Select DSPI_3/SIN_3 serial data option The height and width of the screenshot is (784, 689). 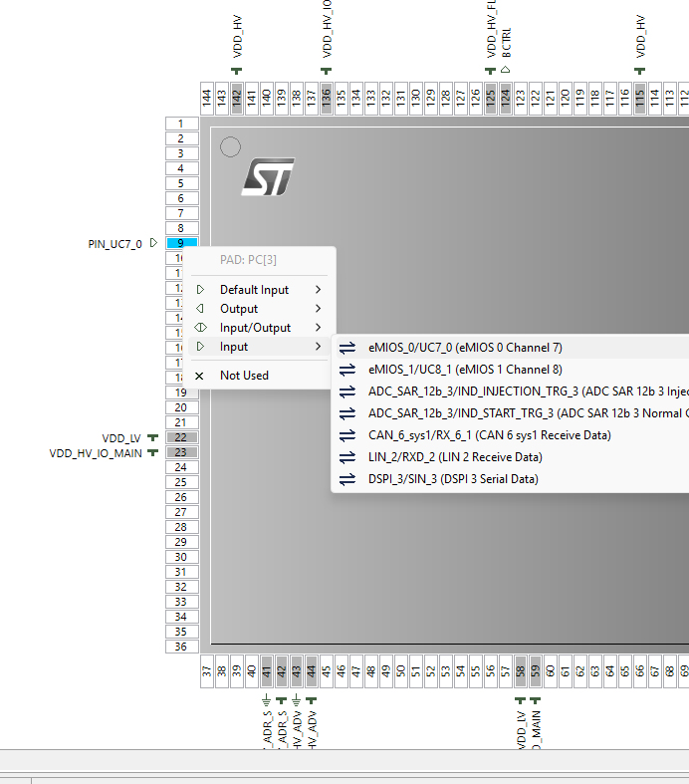(x=513, y=479)
